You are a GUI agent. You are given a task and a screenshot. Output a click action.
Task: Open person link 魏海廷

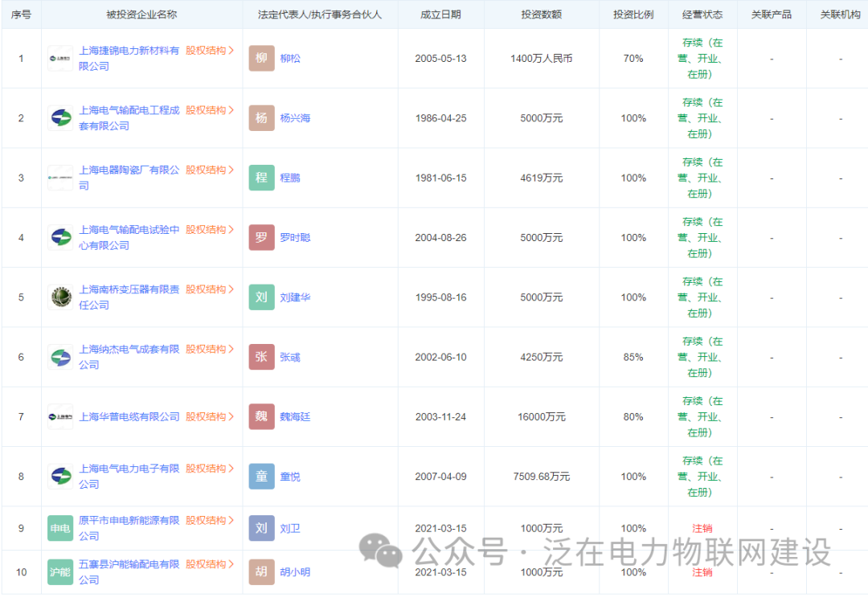coord(295,417)
